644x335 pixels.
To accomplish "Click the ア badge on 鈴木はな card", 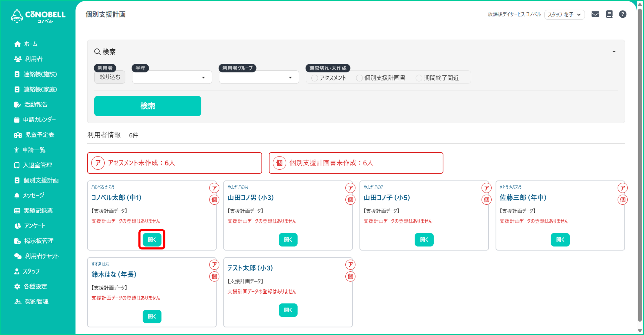I will 214,265.
